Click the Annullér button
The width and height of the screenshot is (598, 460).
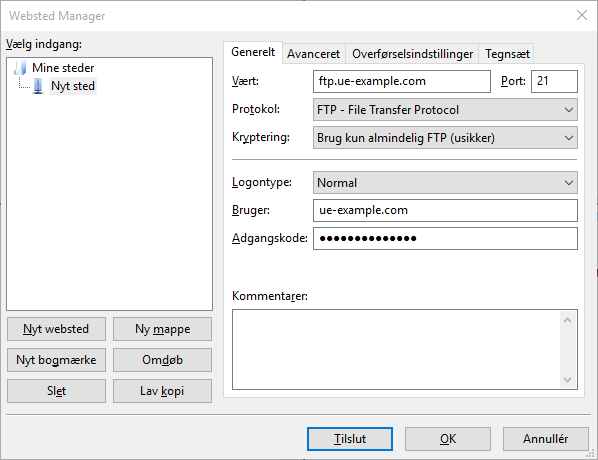[x=545, y=439]
